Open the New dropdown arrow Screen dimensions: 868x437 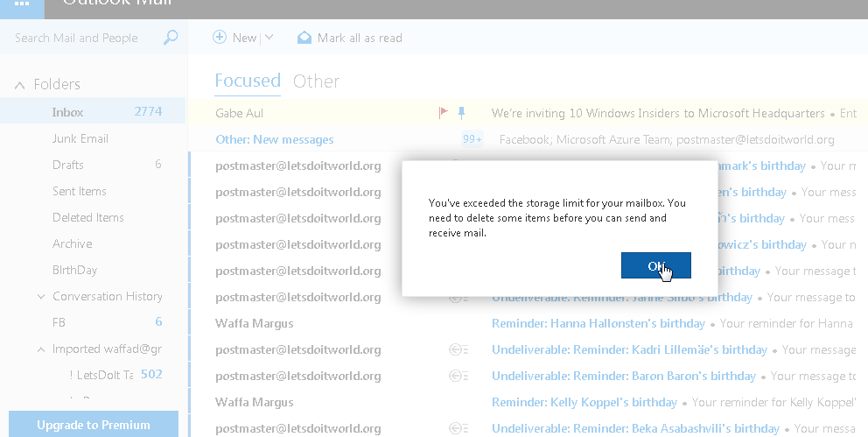[x=269, y=38]
